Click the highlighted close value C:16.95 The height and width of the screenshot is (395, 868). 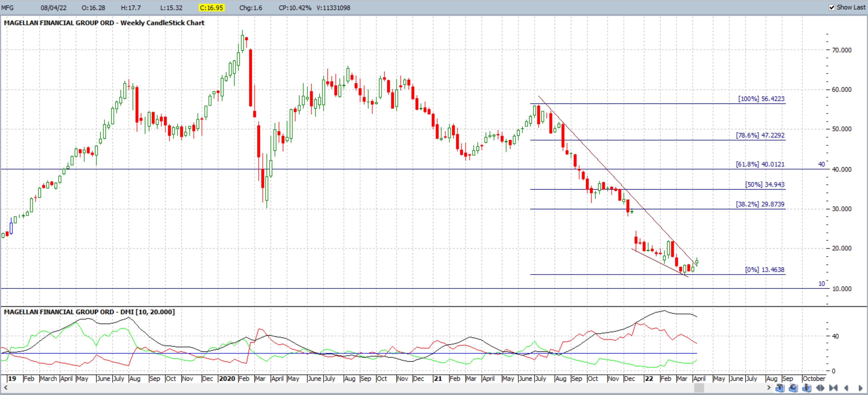[x=211, y=8]
